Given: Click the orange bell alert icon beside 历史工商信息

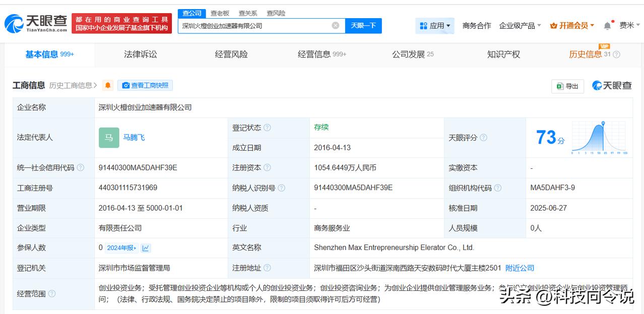Looking at the screenshot, I should [x=108, y=86].
